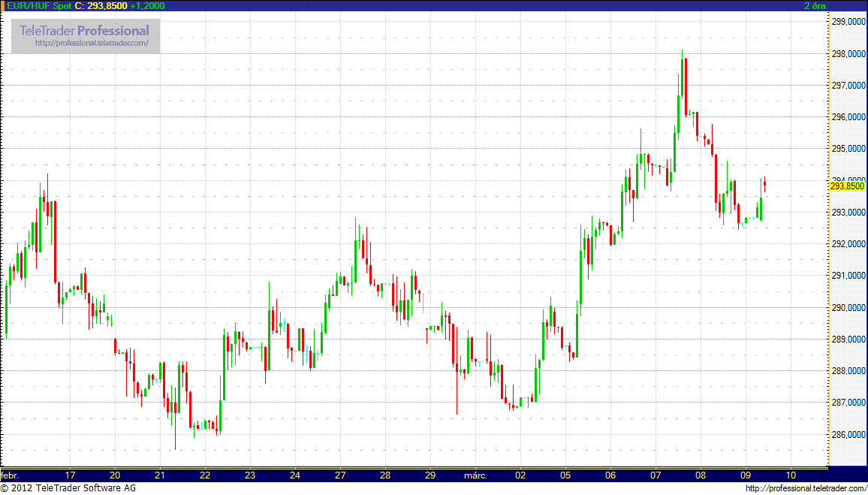Open the bottom-right professional.teletrader.com URL
Image resolution: width=868 pixels, height=495 pixels.
pyautogui.click(x=806, y=489)
